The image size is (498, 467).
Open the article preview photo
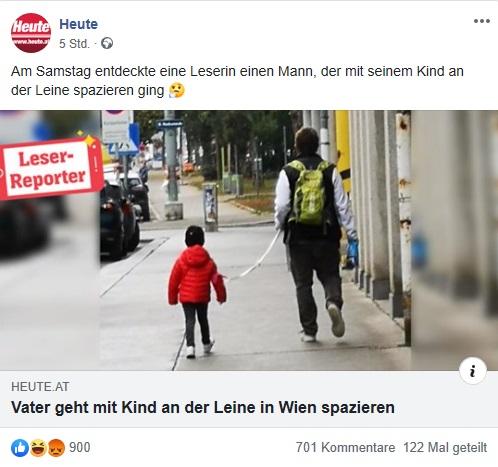[x=249, y=240]
